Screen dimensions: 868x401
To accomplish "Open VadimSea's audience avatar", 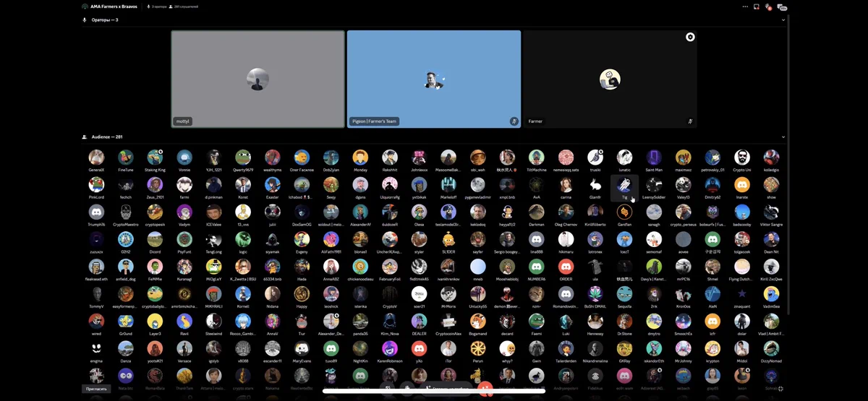I will (771, 294).
